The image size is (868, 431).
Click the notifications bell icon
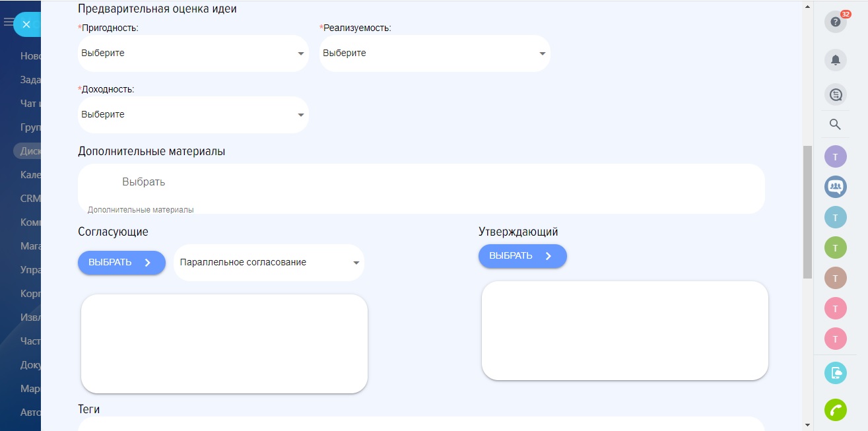(835, 60)
